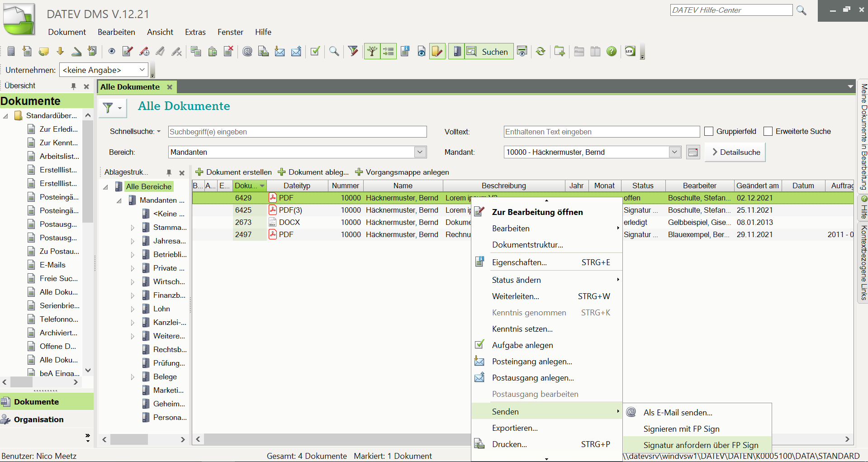Open the Extras menu
This screenshot has height=462, width=868.
pyautogui.click(x=195, y=32)
